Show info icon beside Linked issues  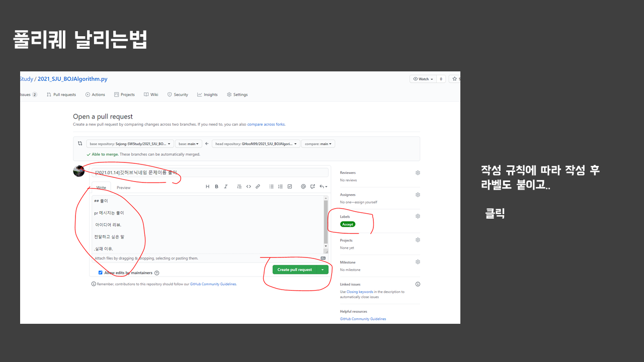coord(418,284)
